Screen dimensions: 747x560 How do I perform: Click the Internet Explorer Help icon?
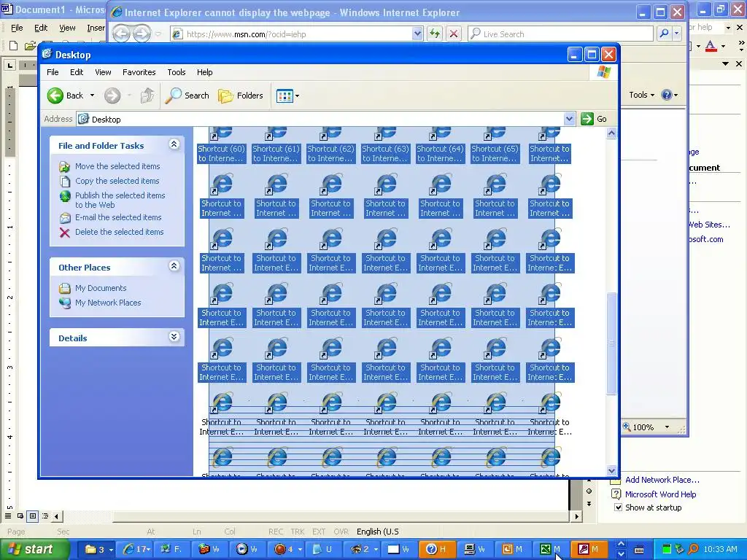click(667, 95)
